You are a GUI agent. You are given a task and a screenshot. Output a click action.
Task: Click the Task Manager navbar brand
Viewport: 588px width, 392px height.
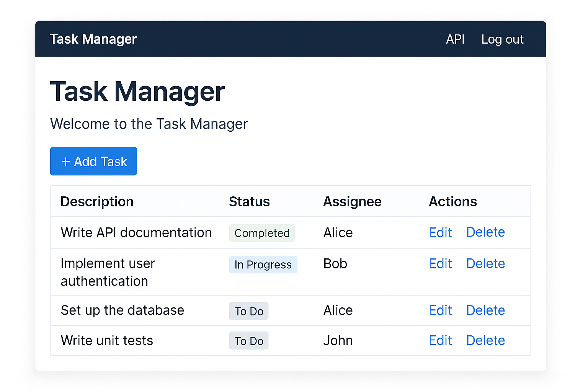pyautogui.click(x=93, y=39)
